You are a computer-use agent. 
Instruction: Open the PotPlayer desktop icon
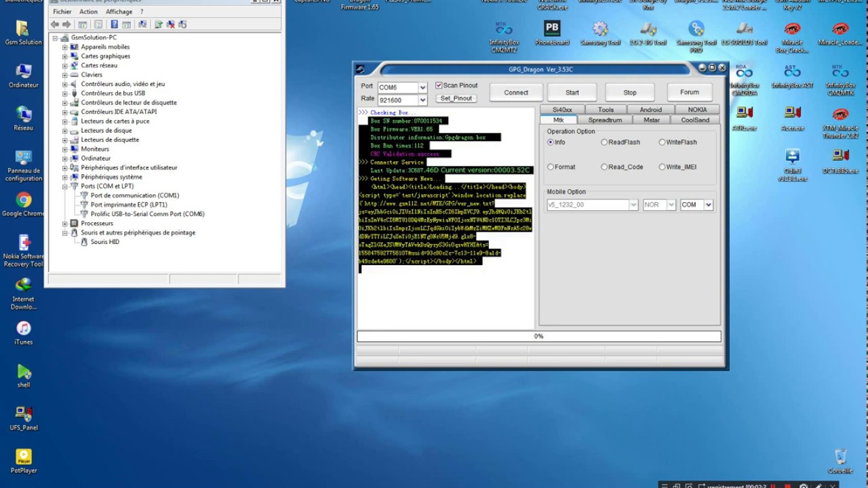(x=23, y=461)
